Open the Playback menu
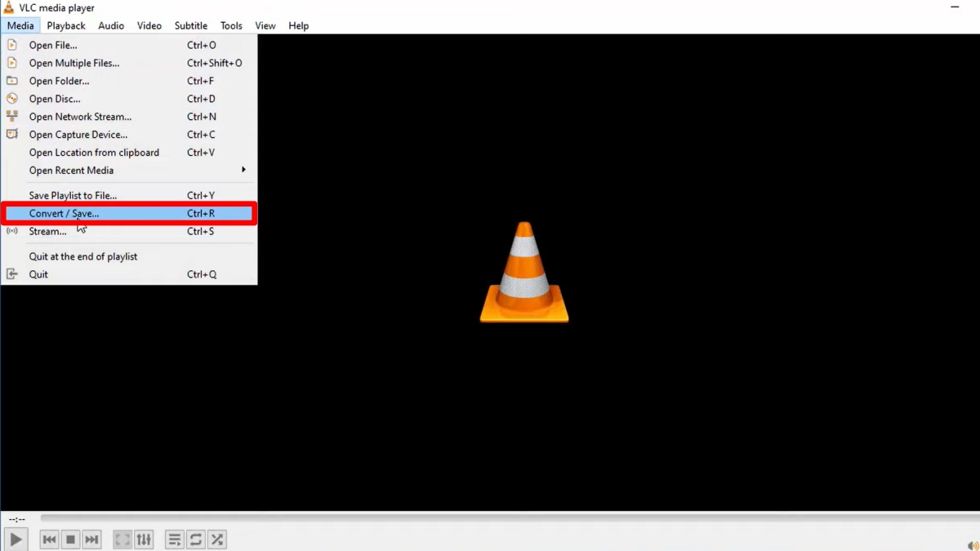The image size is (980, 551). 66,25
